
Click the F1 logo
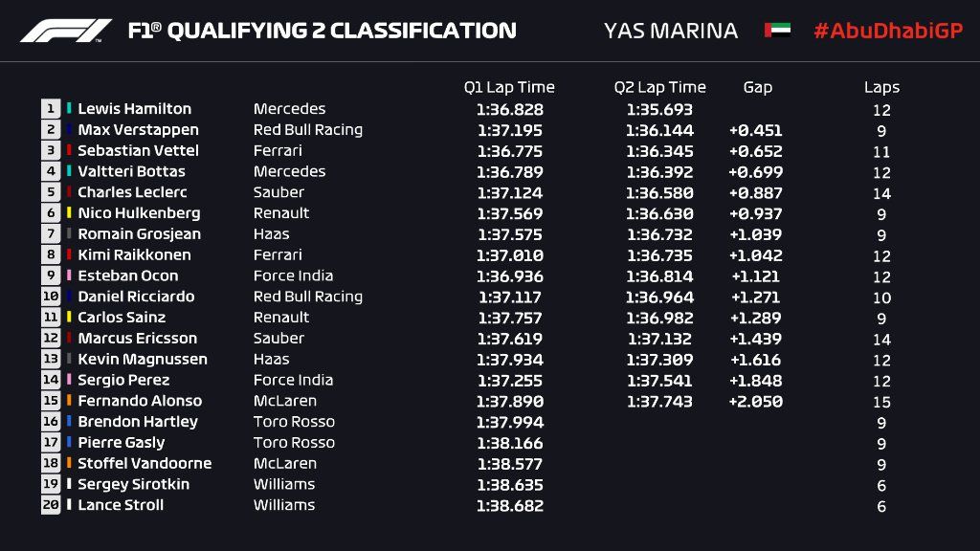[x=65, y=31]
